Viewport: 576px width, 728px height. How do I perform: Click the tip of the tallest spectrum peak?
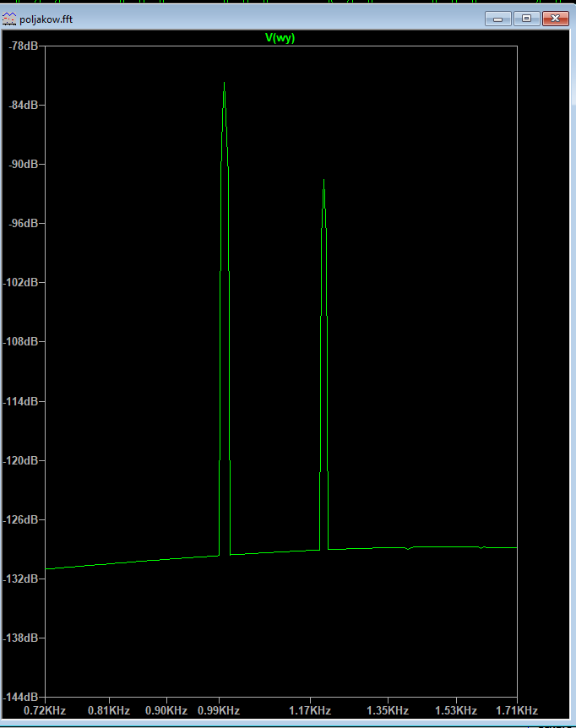pos(224,84)
